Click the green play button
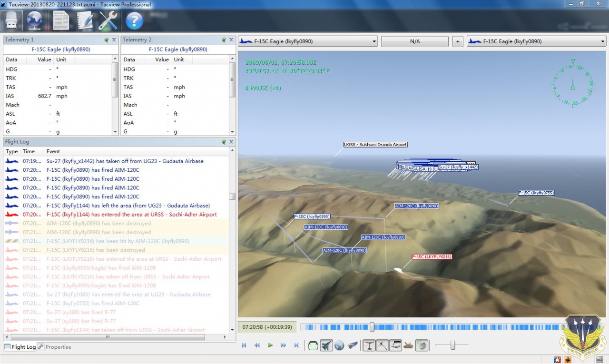The width and height of the screenshot is (609, 364). tap(270, 345)
